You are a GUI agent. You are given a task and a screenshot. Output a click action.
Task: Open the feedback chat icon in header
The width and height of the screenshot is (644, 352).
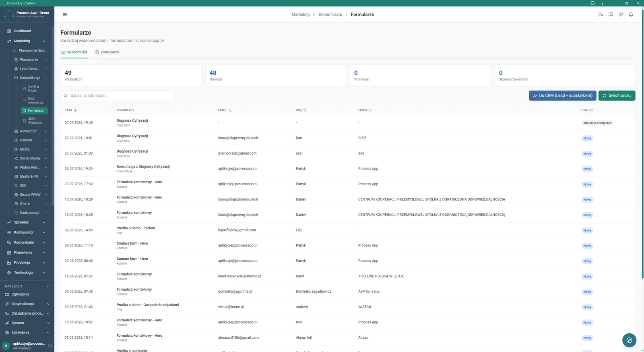pyautogui.click(x=611, y=14)
